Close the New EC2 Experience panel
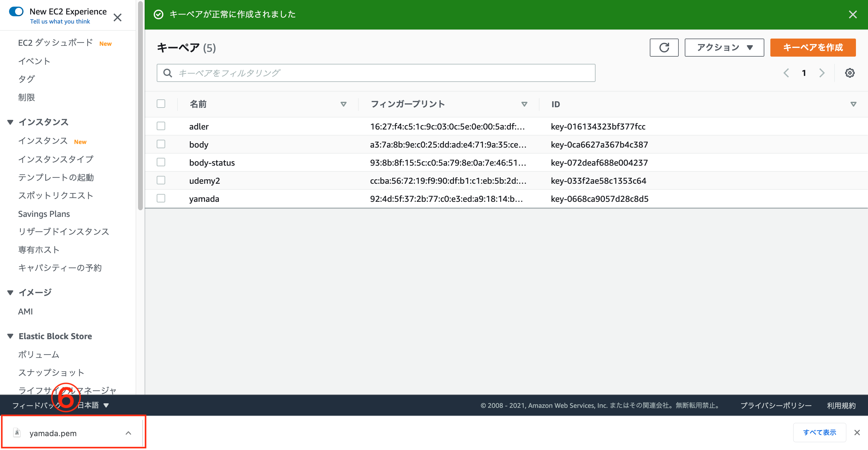Image resolution: width=868 pixels, height=450 pixels. (118, 17)
